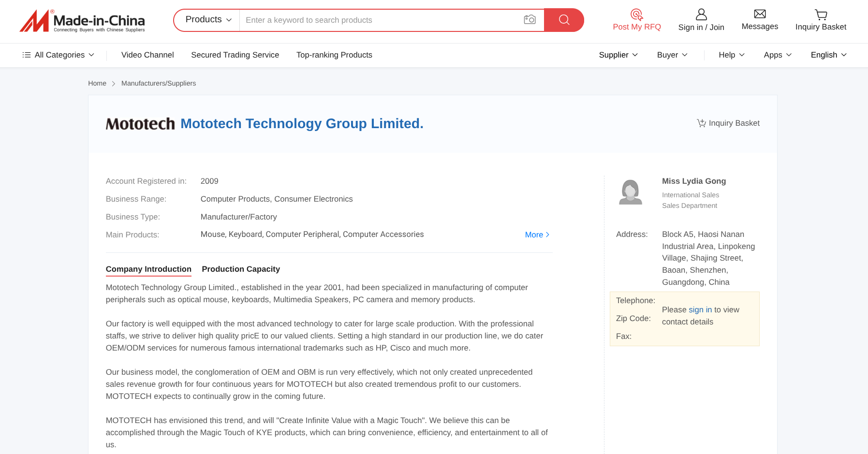Click the All Categories list icon
Image resolution: width=868 pixels, height=454 pixels.
point(27,55)
